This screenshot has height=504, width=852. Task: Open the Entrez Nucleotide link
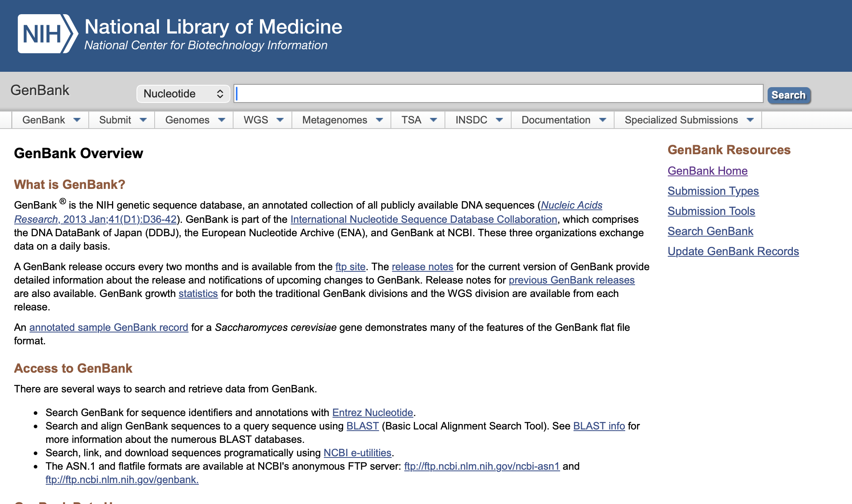click(x=373, y=413)
